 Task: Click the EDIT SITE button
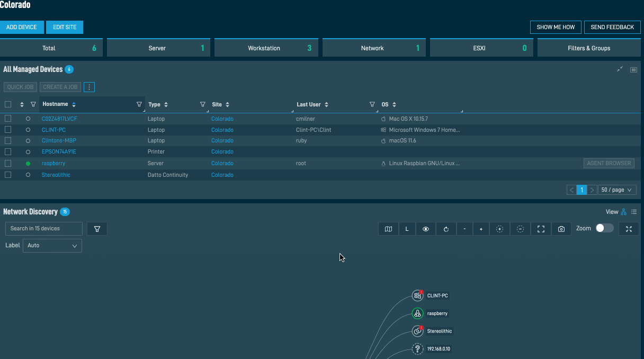[x=65, y=28]
